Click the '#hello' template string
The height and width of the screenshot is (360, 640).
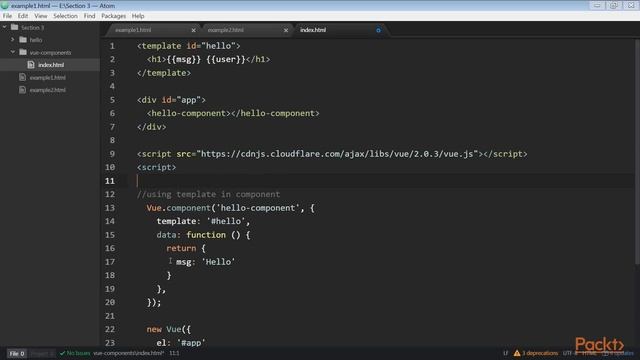[226, 221]
